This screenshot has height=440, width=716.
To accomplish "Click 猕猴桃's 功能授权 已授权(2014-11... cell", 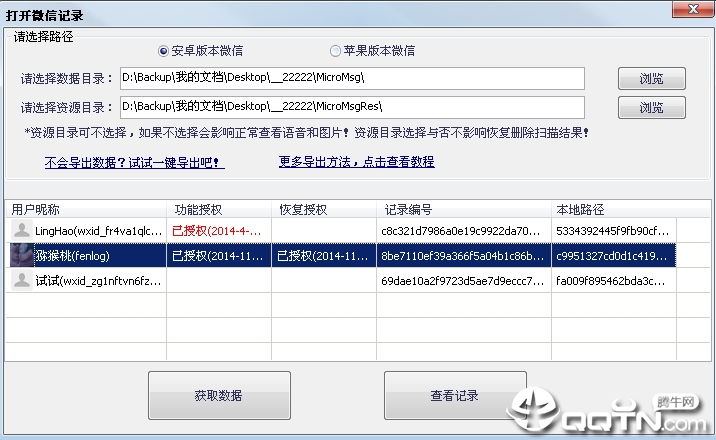I will tap(218, 256).
